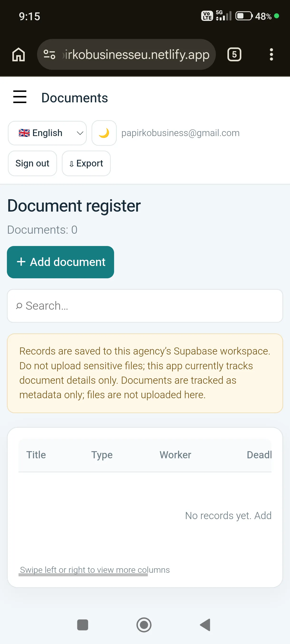Click the Add document button
This screenshot has width=290, height=644.
[61, 262]
